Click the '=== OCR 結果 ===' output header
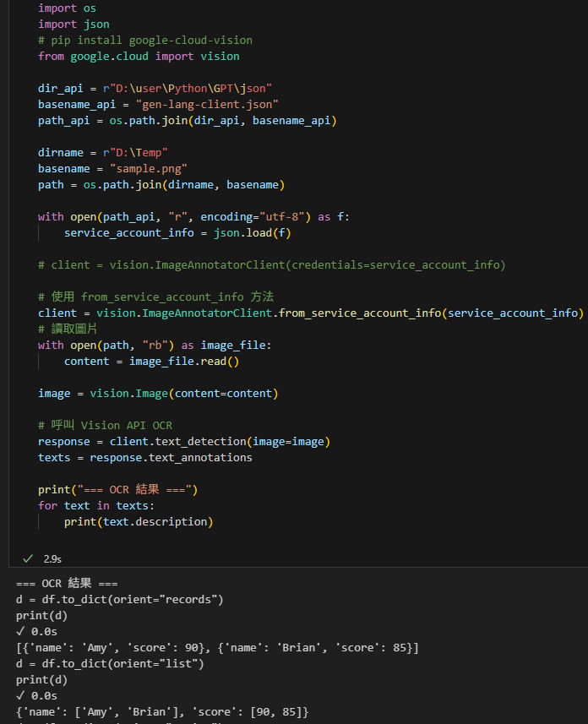The width and height of the screenshot is (588, 724). 67,583
